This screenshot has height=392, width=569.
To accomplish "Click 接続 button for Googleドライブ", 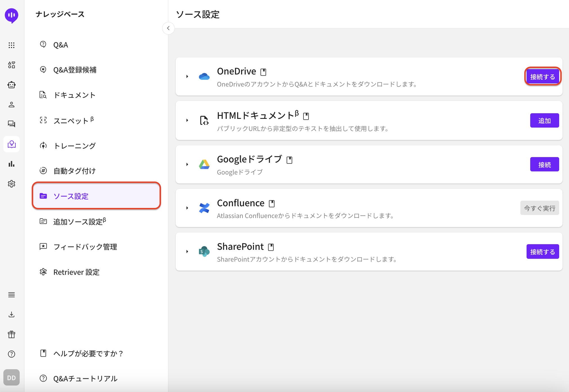I will pyautogui.click(x=544, y=164).
